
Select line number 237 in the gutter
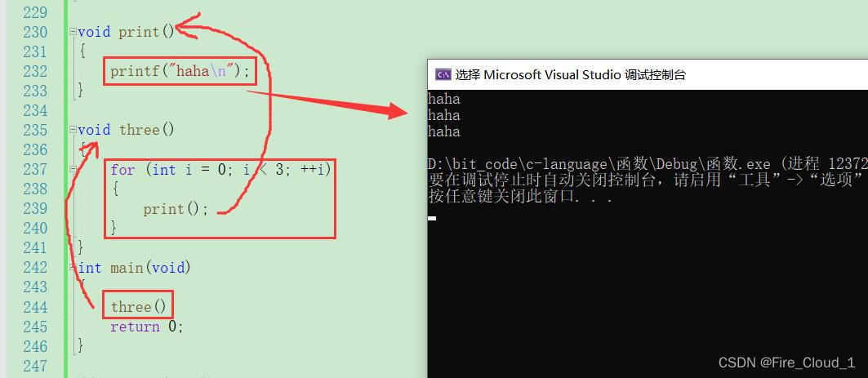click(x=35, y=169)
